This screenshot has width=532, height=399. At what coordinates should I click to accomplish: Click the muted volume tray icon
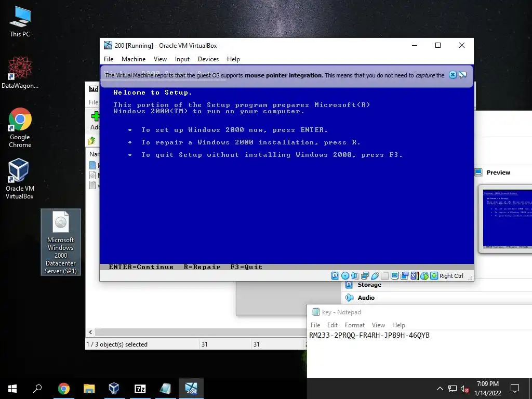[464, 389]
